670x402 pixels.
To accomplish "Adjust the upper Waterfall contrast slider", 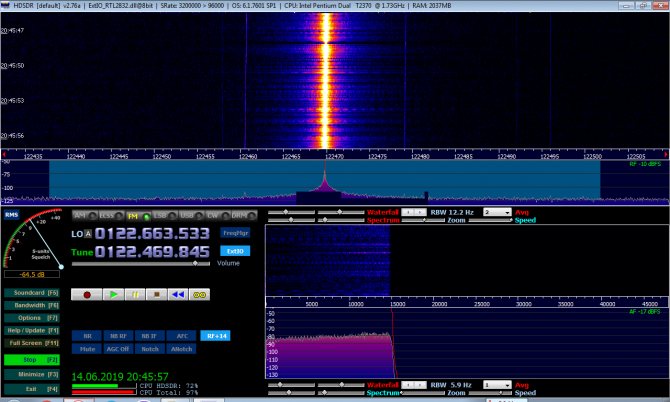I will (341, 212).
